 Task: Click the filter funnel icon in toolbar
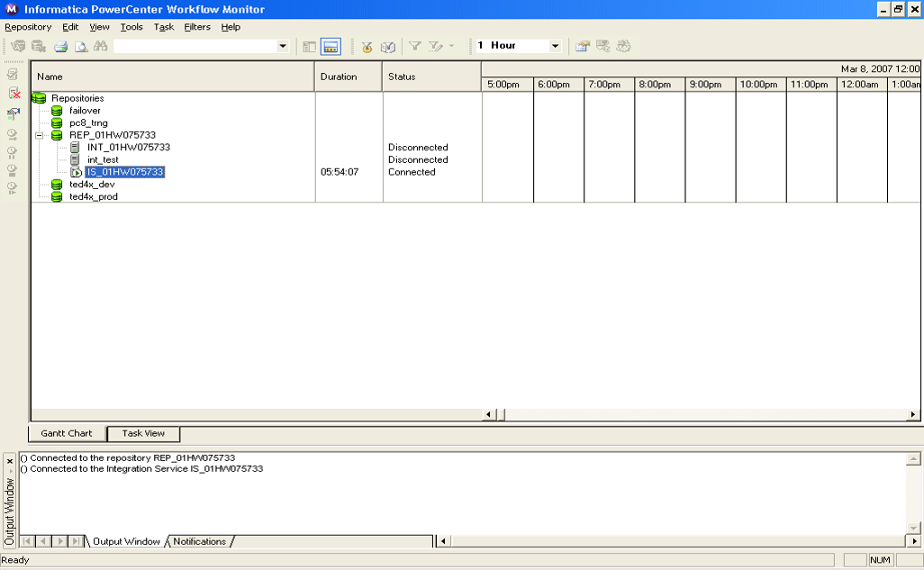(x=414, y=45)
